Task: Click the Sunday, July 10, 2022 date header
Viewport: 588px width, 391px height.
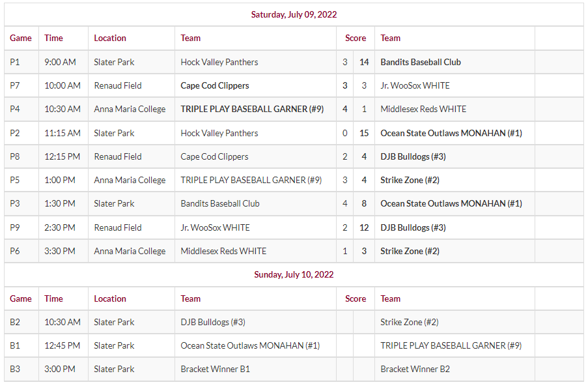Action: [x=294, y=274]
